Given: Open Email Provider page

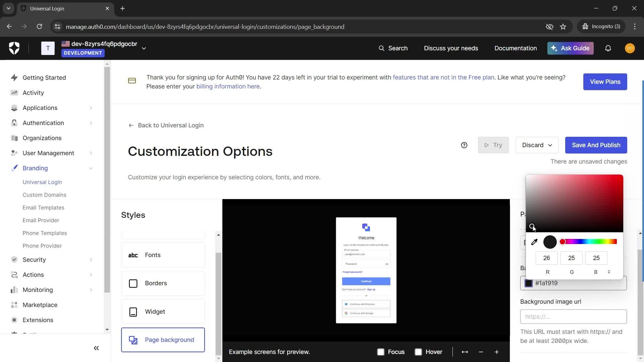Looking at the screenshot, I should [41, 220].
